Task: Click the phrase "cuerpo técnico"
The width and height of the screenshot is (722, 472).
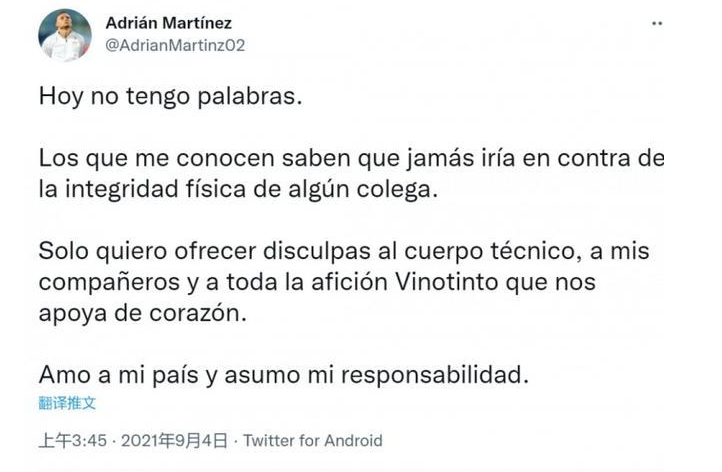Action: 490,251
